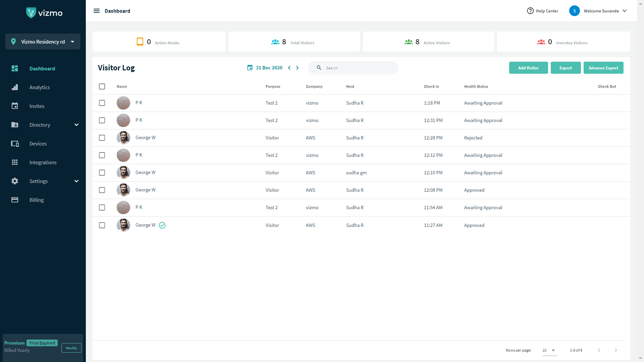Expand the Directory submenu
Screen dimensions: 644x362
click(x=76, y=125)
